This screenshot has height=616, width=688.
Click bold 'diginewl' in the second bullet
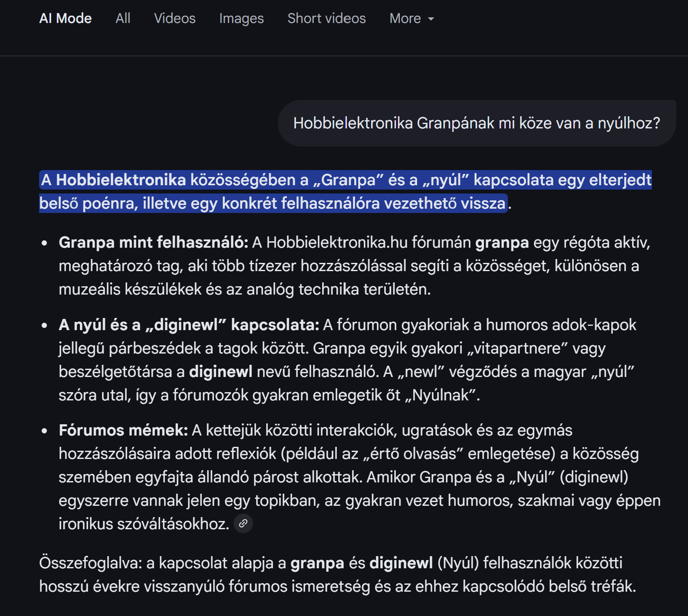click(221, 372)
